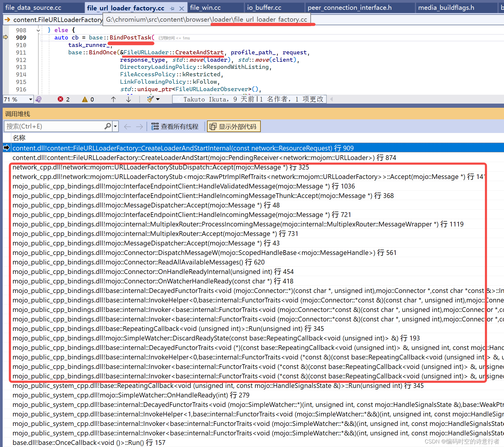The width and height of the screenshot is (504, 447).
Task: Open the code cleanup dropdown arrow
Action: coord(158,99)
